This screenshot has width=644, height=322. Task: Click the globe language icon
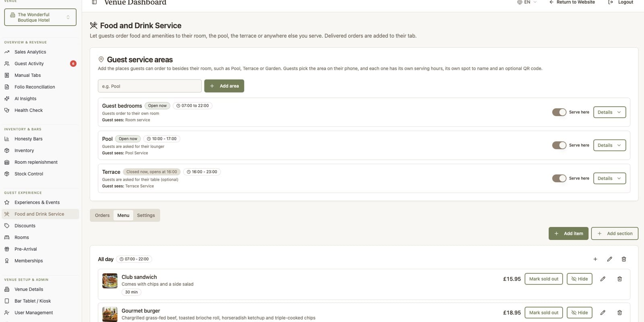coord(520,2)
